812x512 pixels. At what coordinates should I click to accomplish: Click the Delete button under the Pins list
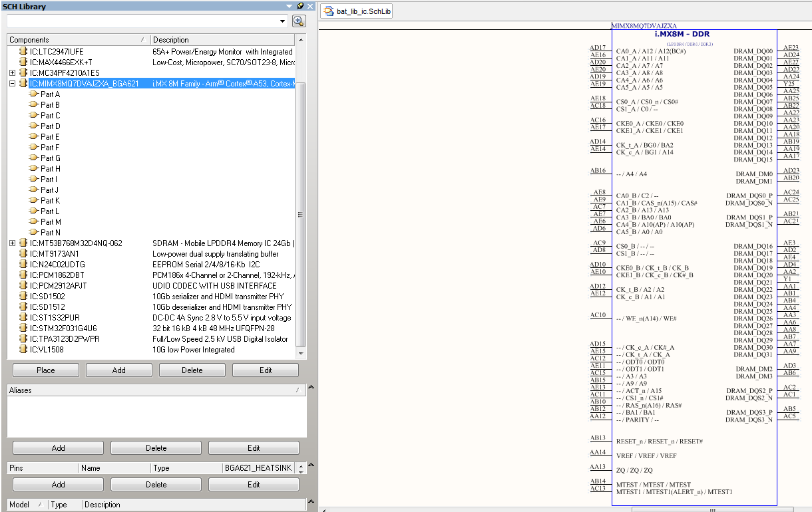[156, 485]
